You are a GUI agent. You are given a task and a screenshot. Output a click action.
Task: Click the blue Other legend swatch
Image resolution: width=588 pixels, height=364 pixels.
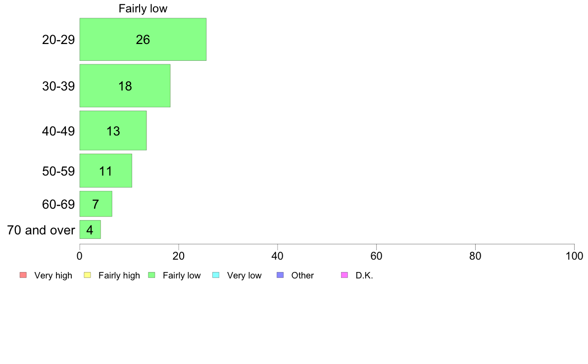click(280, 275)
